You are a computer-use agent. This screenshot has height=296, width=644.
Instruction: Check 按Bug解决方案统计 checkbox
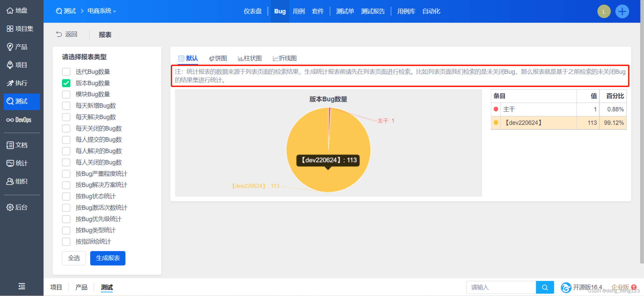(x=66, y=185)
